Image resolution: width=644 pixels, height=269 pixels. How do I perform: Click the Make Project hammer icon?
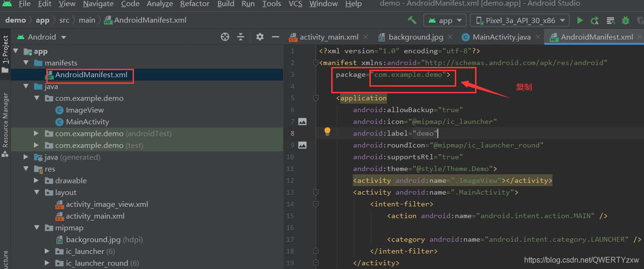tap(412, 20)
